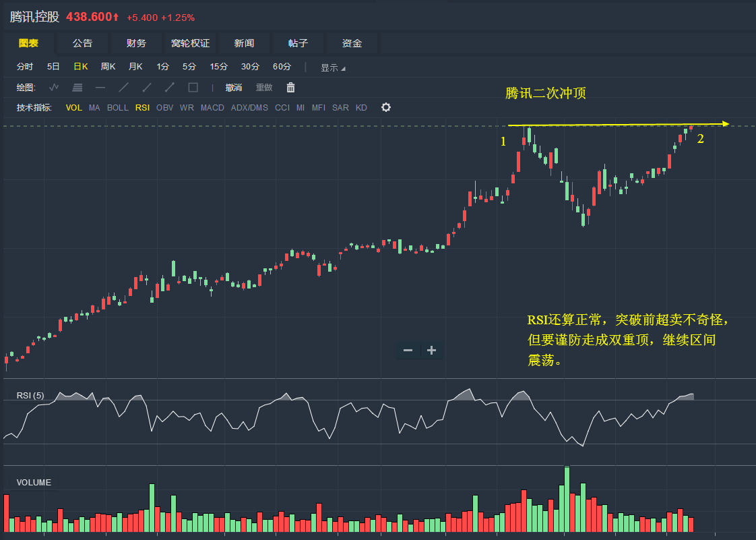Click the VOLUME panel label
The width and height of the screenshot is (756, 540).
coord(34,483)
